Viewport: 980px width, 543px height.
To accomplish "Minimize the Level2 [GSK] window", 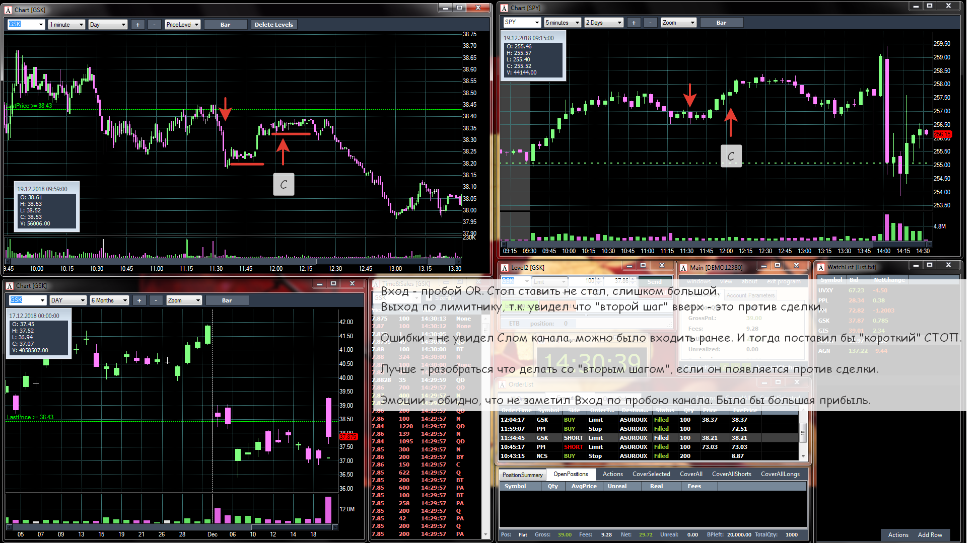I will 629,266.
